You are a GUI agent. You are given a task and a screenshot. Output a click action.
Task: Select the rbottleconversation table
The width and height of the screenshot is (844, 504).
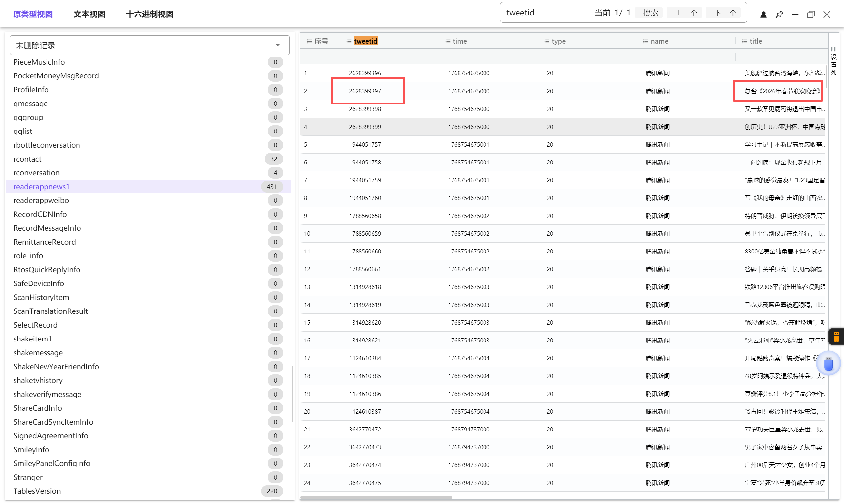148,145
